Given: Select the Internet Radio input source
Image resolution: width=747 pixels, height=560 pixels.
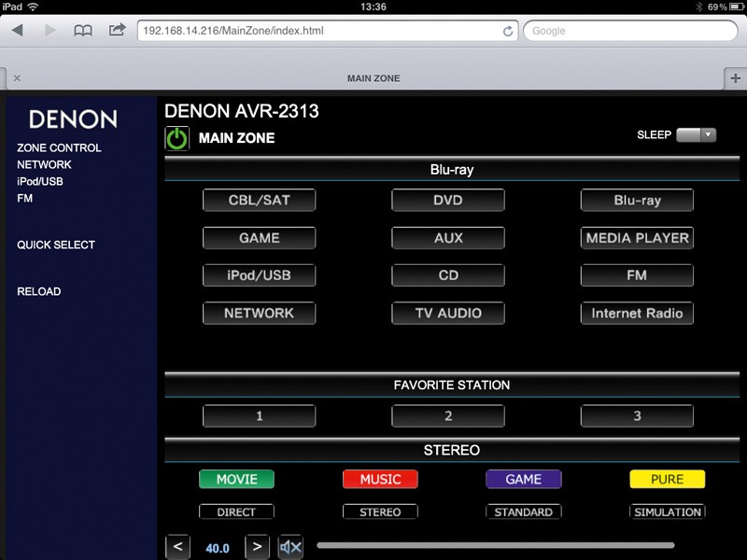Looking at the screenshot, I should pyautogui.click(x=637, y=313).
